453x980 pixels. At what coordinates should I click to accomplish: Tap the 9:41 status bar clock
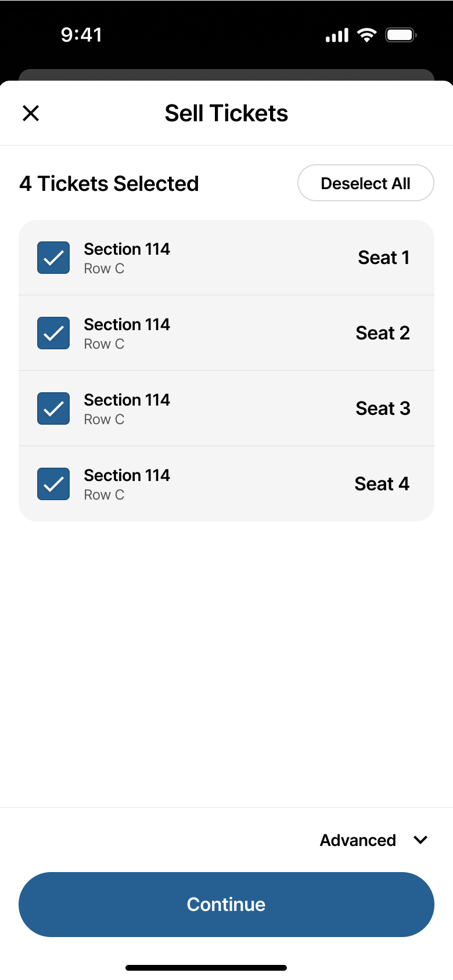tap(81, 35)
